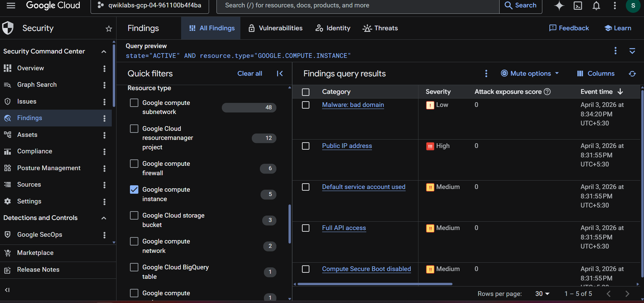Screen dimensions: 644x303
Task: Open more options for Compliance
Action: (104, 152)
